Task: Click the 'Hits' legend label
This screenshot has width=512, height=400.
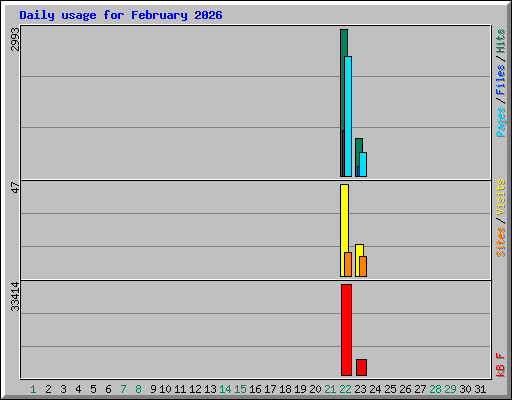Action: pyautogui.click(x=500, y=41)
